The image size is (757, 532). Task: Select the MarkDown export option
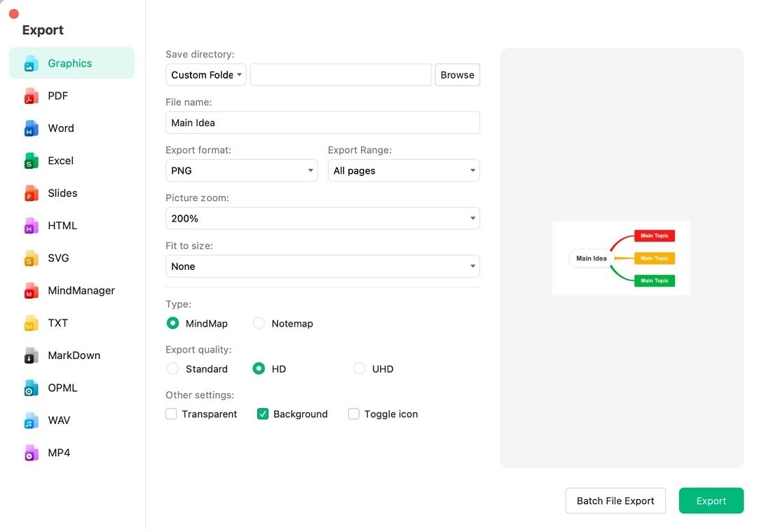point(74,355)
